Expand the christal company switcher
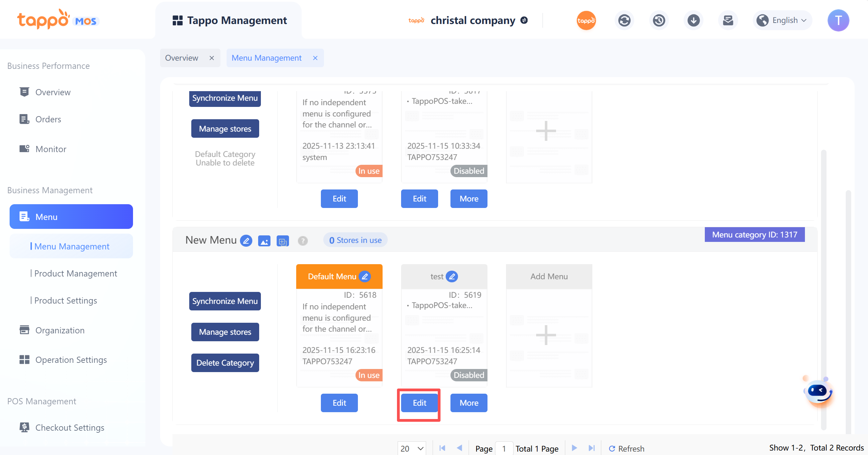The width and height of the screenshot is (868, 455). coord(524,21)
